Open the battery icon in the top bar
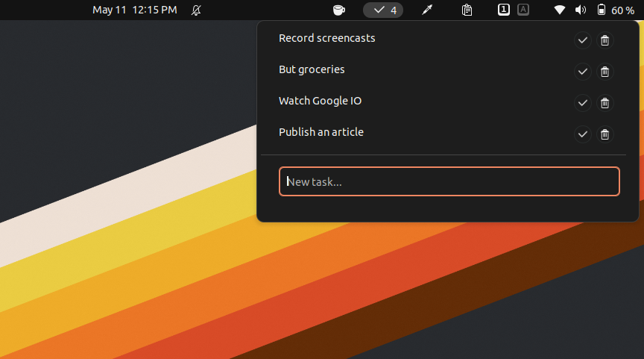Image resolution: width=644 pixels, height=359 pixels. pos(602,10)
